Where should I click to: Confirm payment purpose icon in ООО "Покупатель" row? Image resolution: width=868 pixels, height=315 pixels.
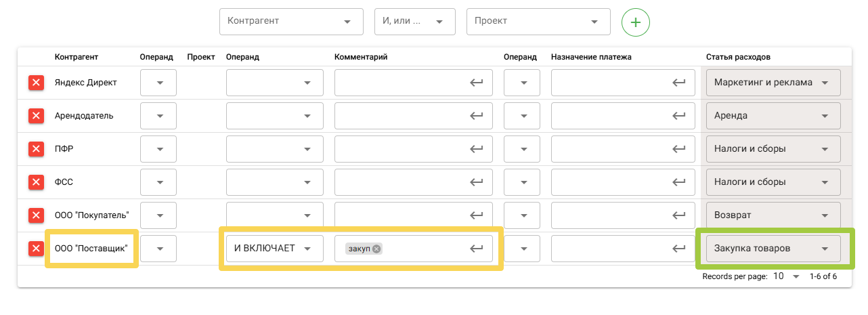coord(679,215)
